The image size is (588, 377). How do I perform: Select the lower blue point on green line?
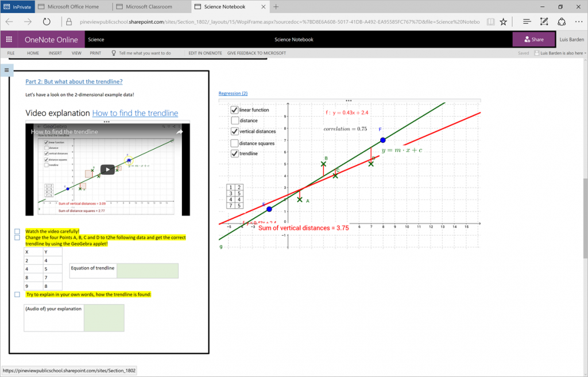pos(269,209)
